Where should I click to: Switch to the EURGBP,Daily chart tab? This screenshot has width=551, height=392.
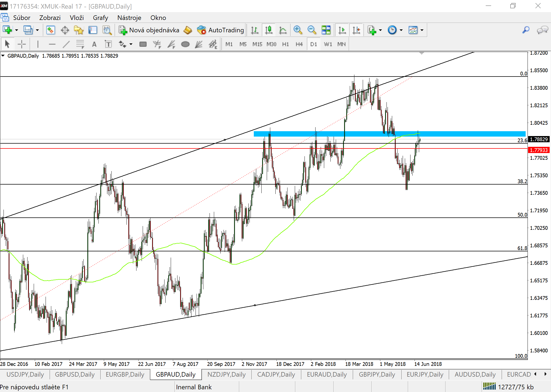coord(125,374)
